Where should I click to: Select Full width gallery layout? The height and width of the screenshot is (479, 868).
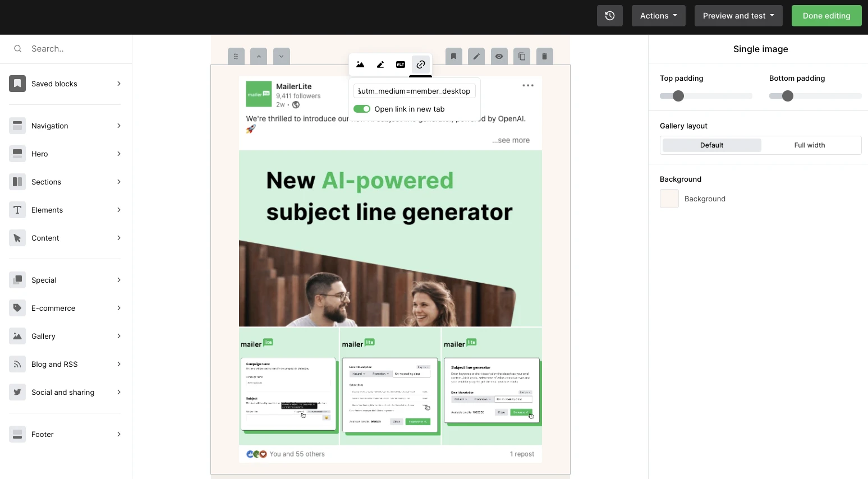click(809, 145)
